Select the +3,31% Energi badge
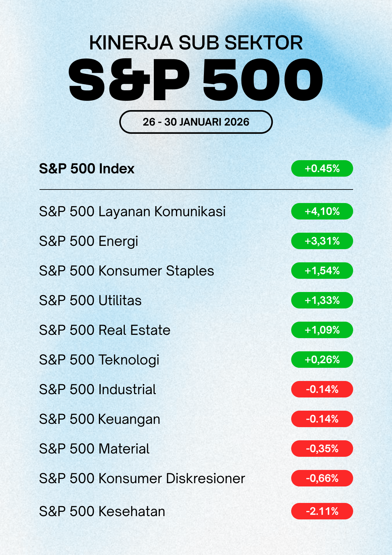 click(322, 241)
